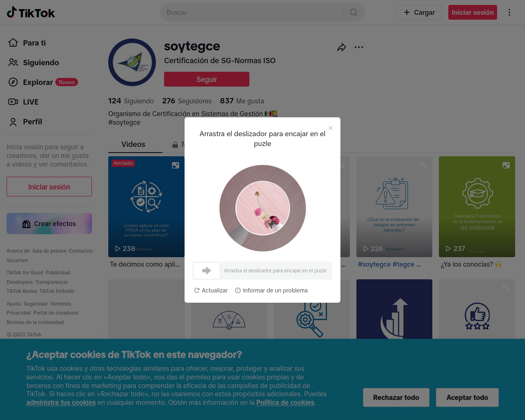Select the Videos tab
This screenshot has width=525, height=420.
[133, 144]
